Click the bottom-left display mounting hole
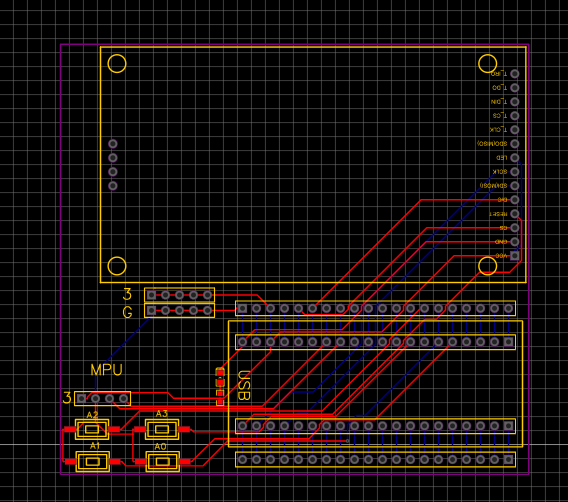The width and height of the screenshot is (568, 502). point(117,266)
